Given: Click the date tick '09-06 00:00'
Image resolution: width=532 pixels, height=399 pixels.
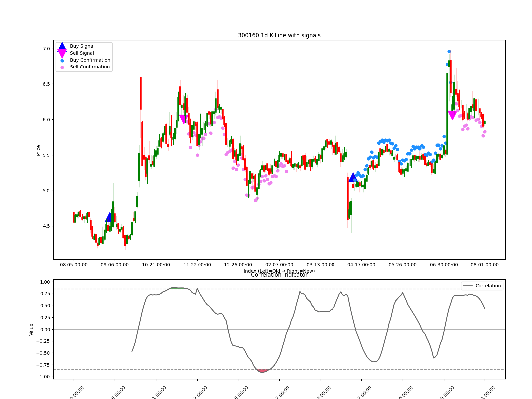Looking at the screenshot, I should 115,265.
